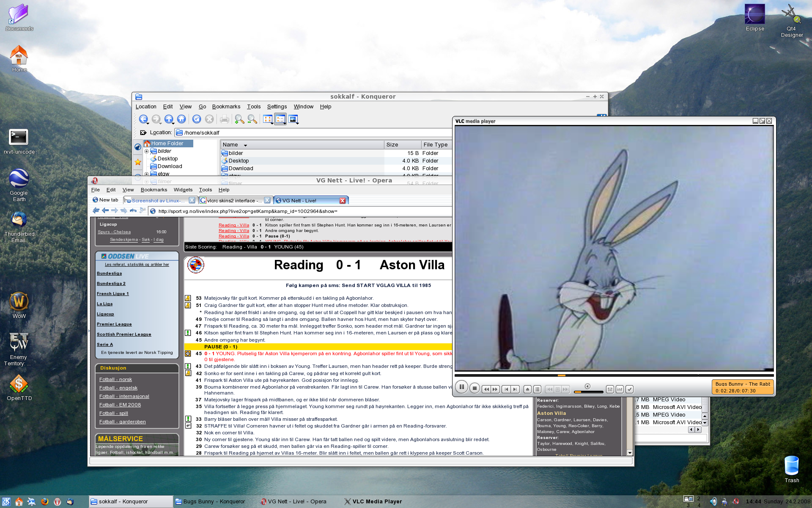Screen dimensions: 812x508
Task: Click Konqueror Home toolbar button
Action: click(181, 119)
